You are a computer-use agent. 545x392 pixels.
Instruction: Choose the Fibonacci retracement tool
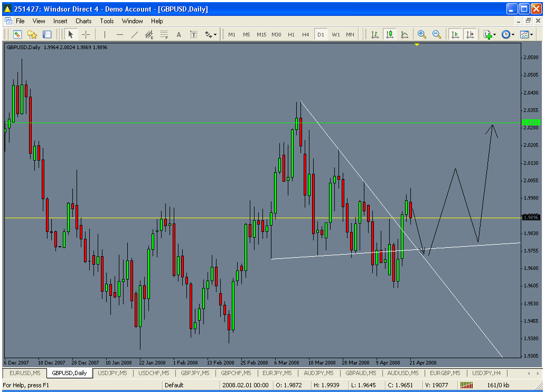164,35
